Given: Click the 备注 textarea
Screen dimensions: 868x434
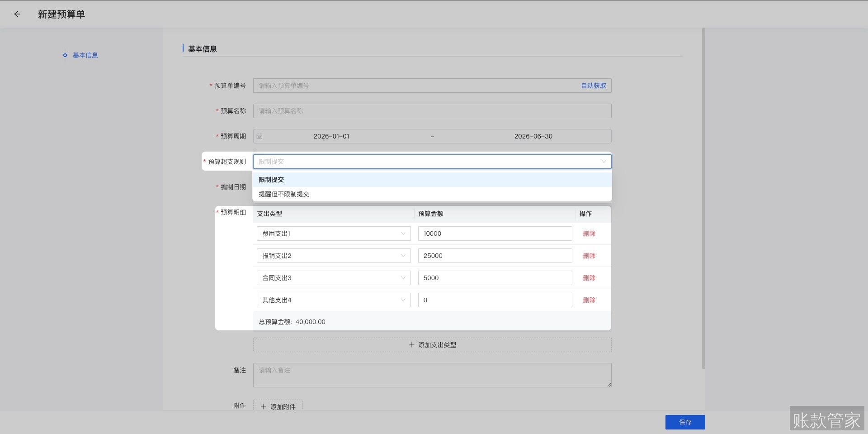Looking at the screenshot, I should 432,375.
